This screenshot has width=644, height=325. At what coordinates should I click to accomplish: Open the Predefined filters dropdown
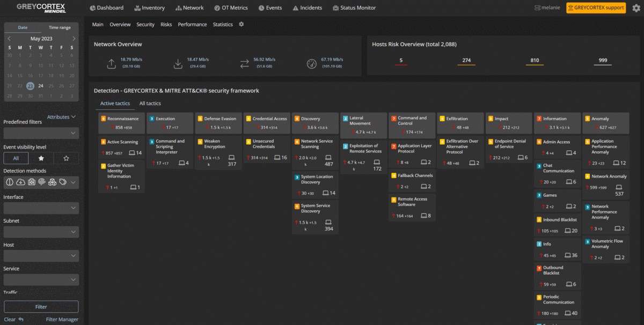click(41, 132)
